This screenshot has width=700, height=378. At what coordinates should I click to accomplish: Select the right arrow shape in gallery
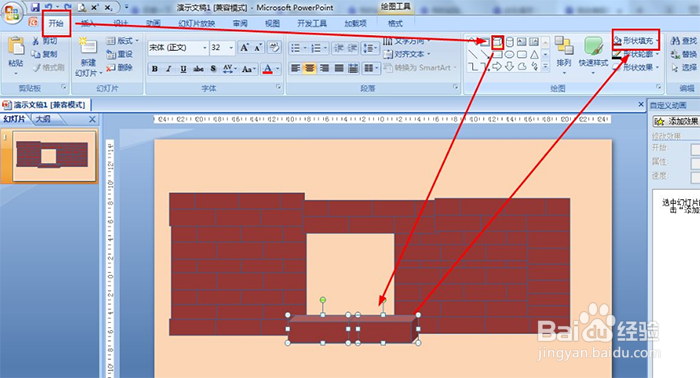(497, 66)
